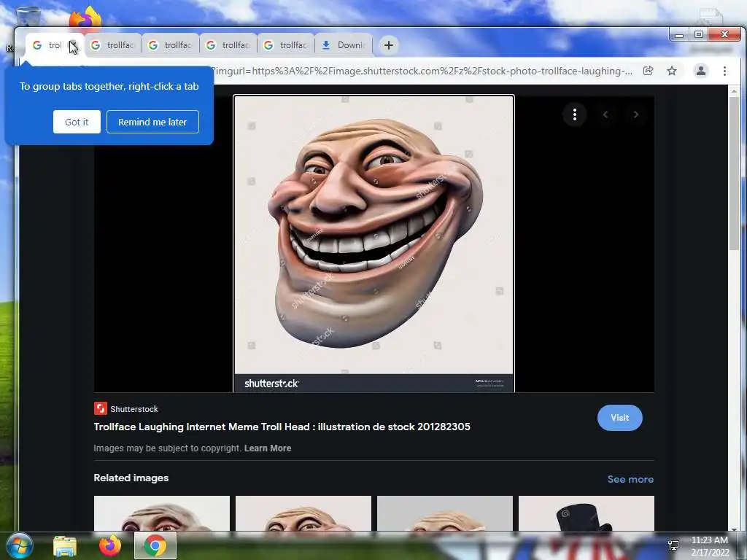The height and width of the screenshot is (560, 747).
Task: Click See more related images link
Action: [x=630, y=480]
